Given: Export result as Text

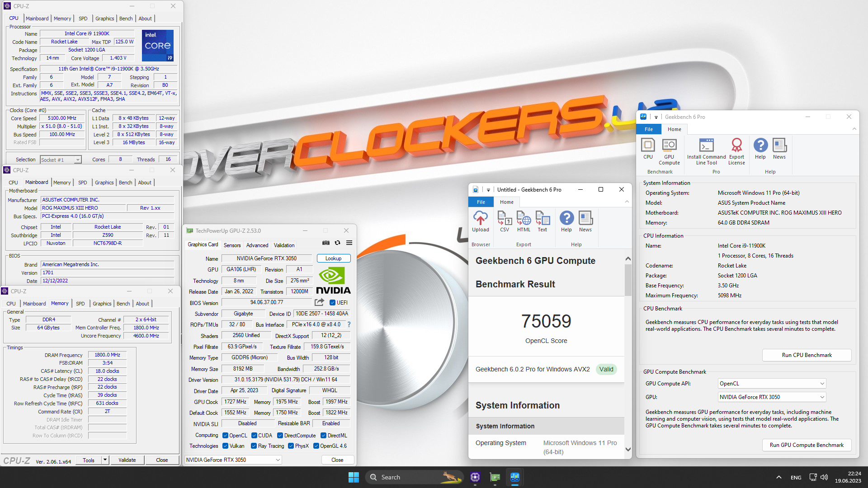Looking at the screenshot, I should tap(542, 222).
